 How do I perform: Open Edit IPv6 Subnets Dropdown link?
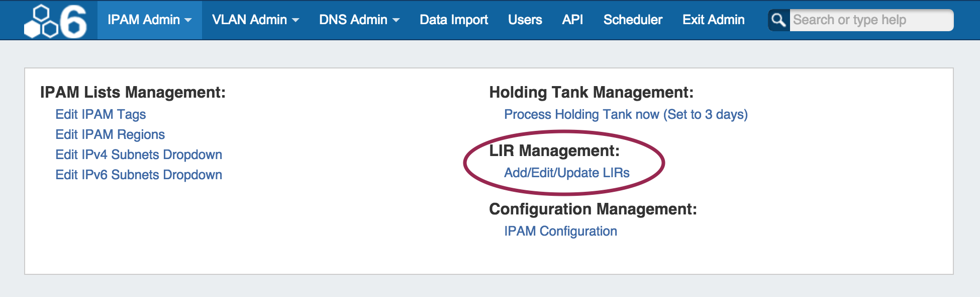(x=139, y=175)
